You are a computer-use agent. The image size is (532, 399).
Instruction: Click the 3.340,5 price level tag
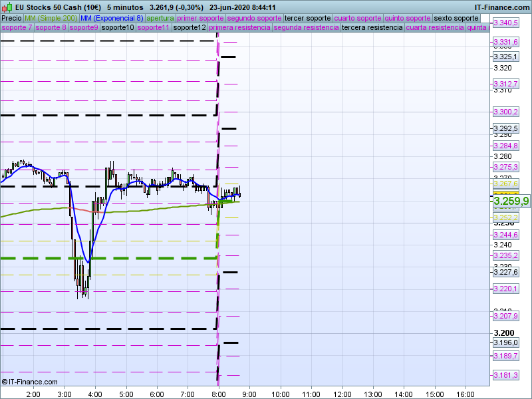click(x=505, y=23)
